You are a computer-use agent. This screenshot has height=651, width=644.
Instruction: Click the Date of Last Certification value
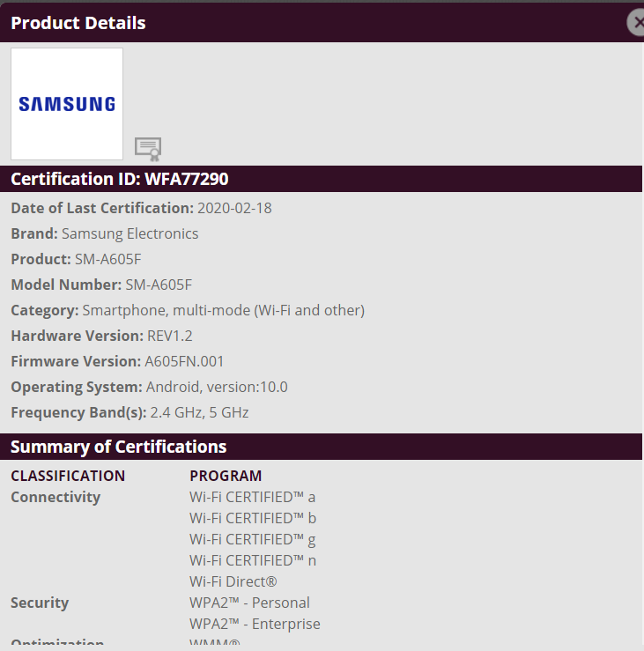tap(235, 209)
